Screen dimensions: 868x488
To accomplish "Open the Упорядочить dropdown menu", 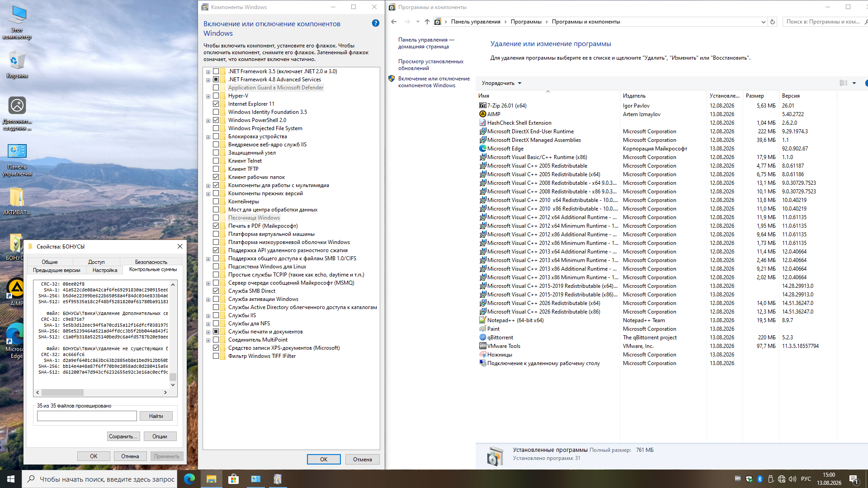I will pyautogui.click(x=501, y=83).
